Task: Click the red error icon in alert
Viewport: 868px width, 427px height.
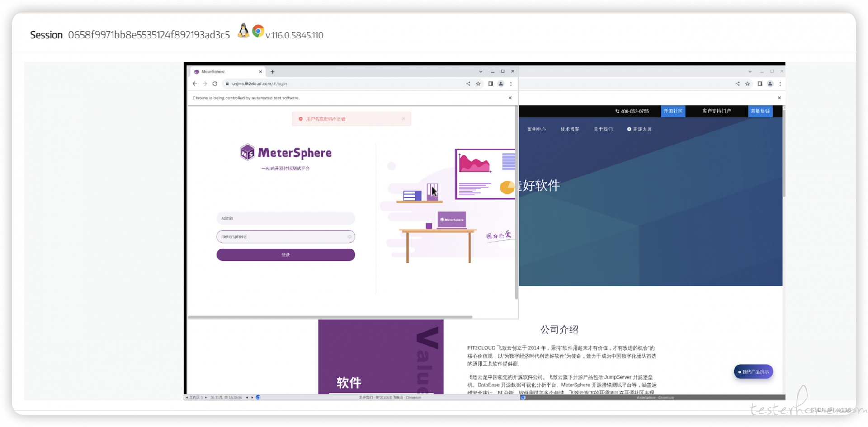Action: click(x=301, y=119)
